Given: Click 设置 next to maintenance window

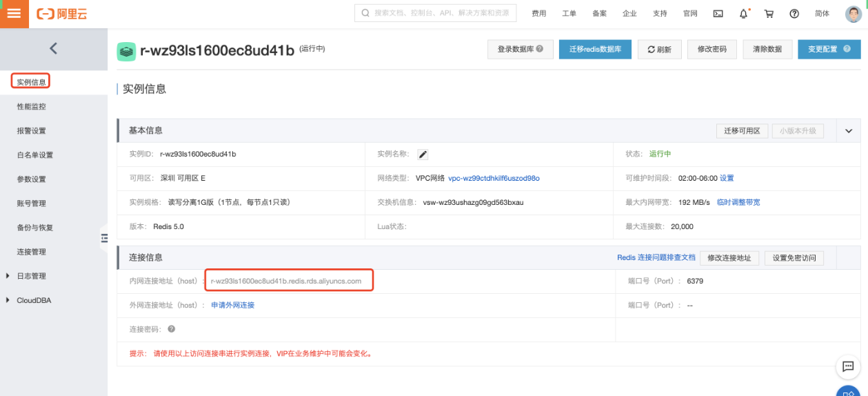Looking at the screenshot, I should [x=727, y=178].
